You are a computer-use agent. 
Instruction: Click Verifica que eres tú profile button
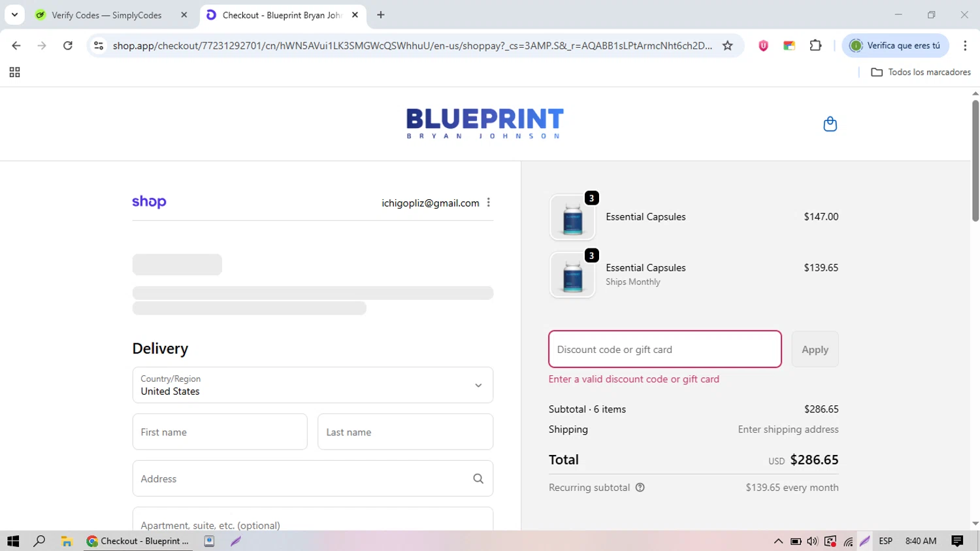click(895, 46)
